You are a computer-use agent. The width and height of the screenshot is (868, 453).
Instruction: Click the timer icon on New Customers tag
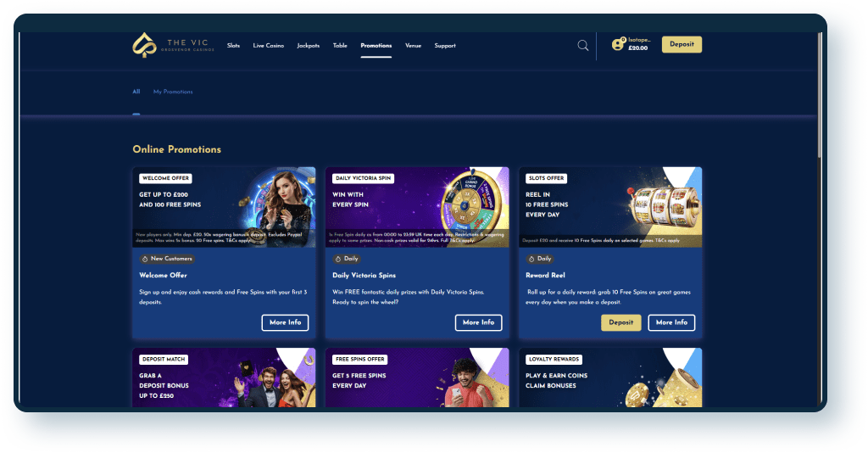point(145,259)
